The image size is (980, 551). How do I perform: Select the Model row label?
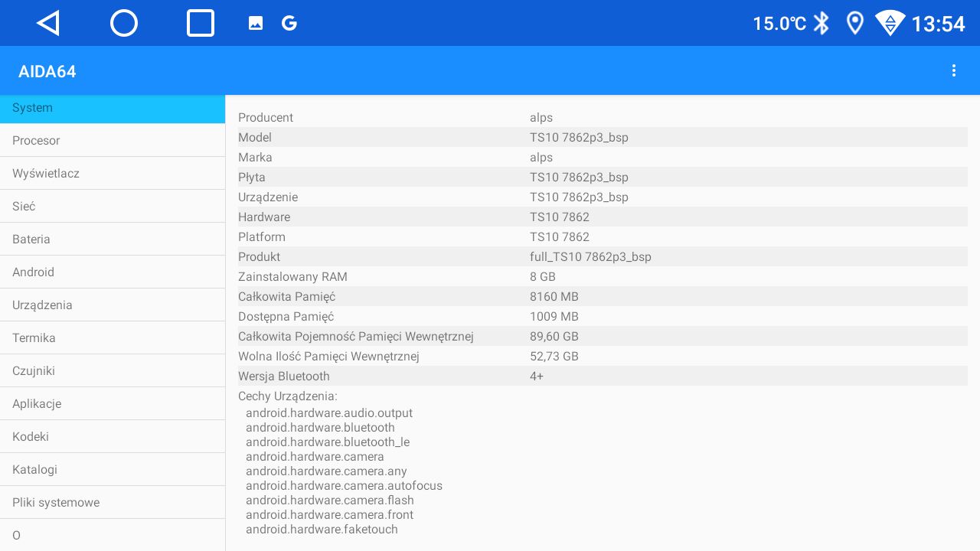point(255,138)
